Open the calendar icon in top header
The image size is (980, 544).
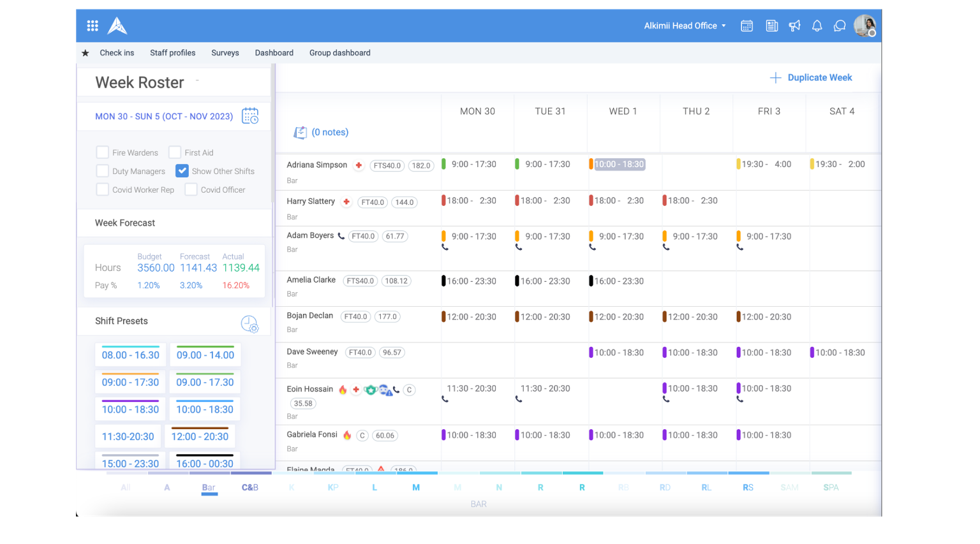pyautogui.click(x=746, y=26)
